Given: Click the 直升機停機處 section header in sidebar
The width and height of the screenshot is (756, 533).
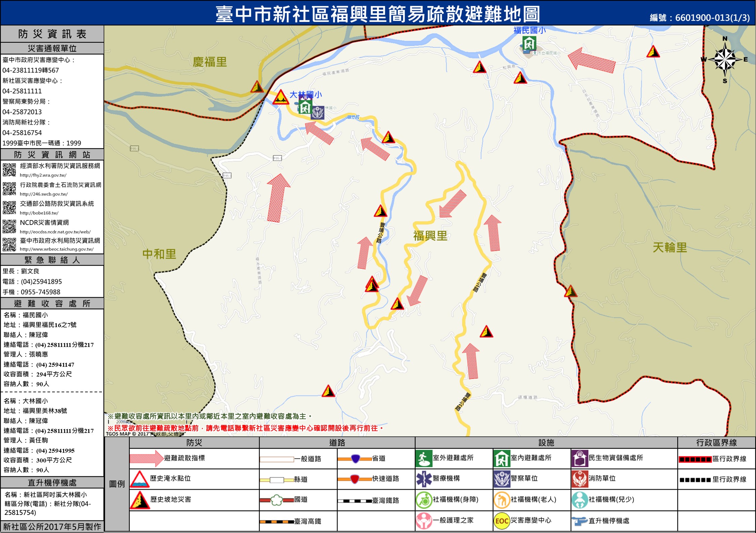Looking at the screenshot, I should point(52,483).
